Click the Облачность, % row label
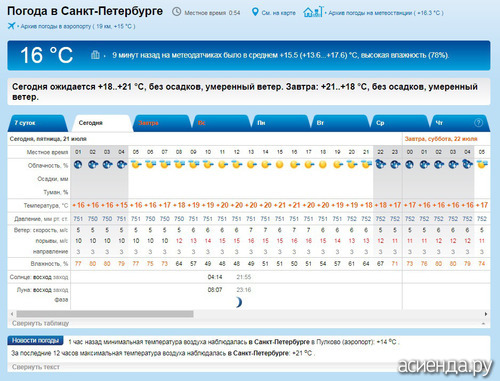The height and width of the screenshot is (381, 500). point(48,166)
